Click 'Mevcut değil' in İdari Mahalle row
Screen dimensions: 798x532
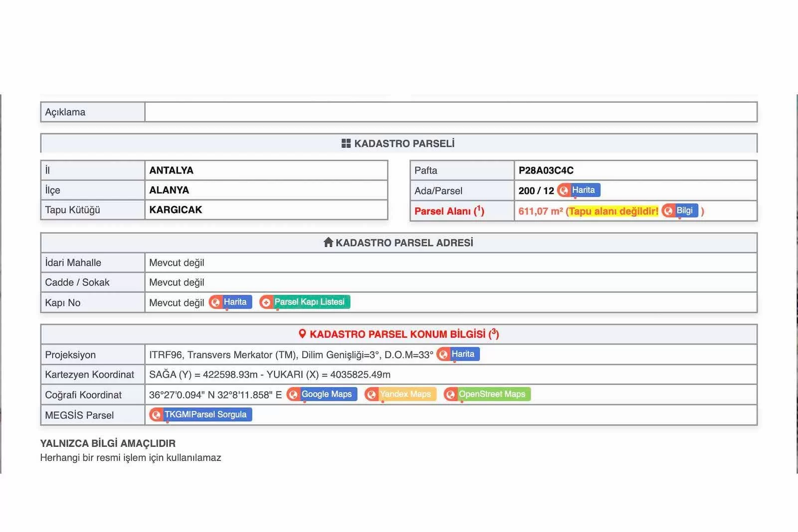tap(177, 263)
